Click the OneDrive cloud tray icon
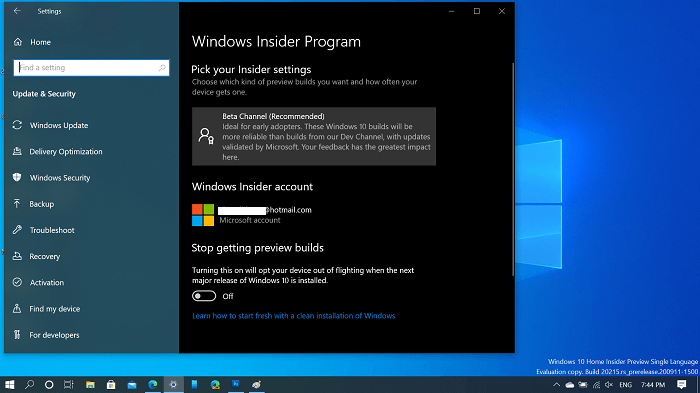Screen dimensions: 700x393 570,385
